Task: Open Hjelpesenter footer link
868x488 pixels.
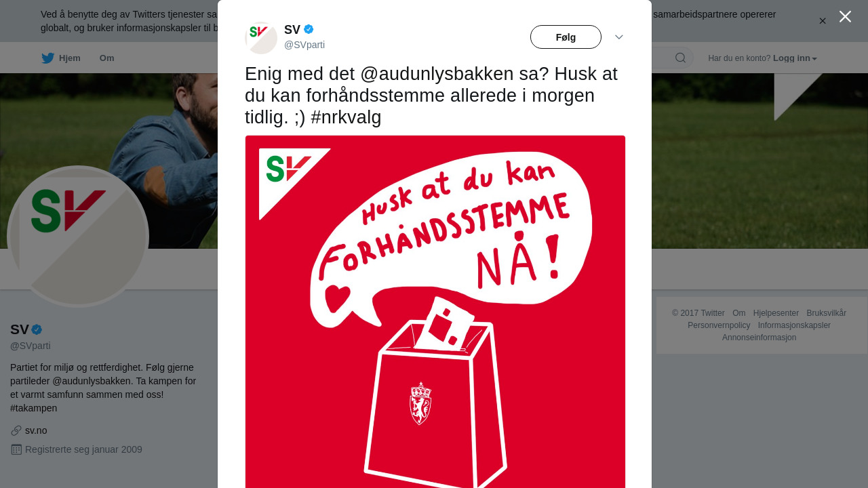Action: (776, 313)
